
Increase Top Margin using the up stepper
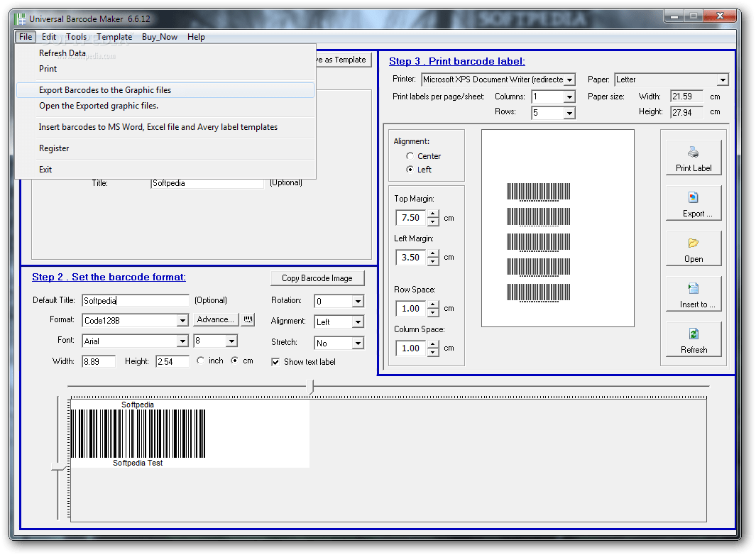pos(433,214)
